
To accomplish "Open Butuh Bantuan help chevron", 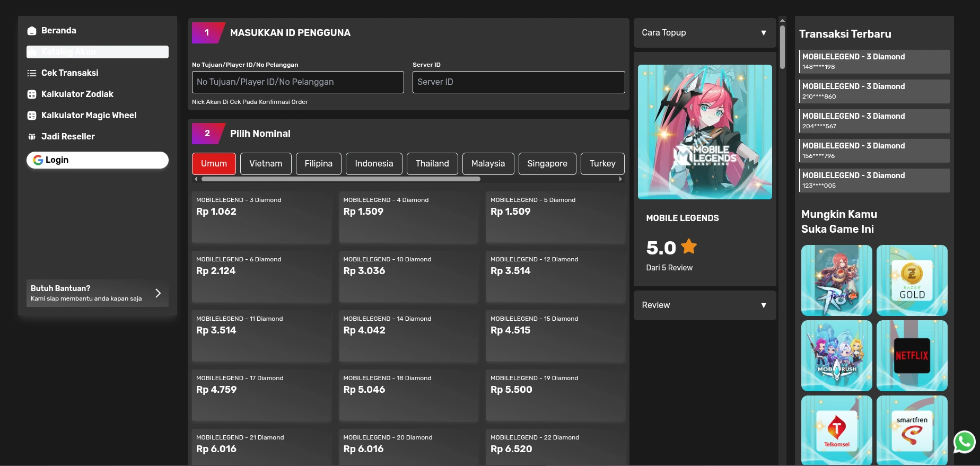I will click(157, 293).
